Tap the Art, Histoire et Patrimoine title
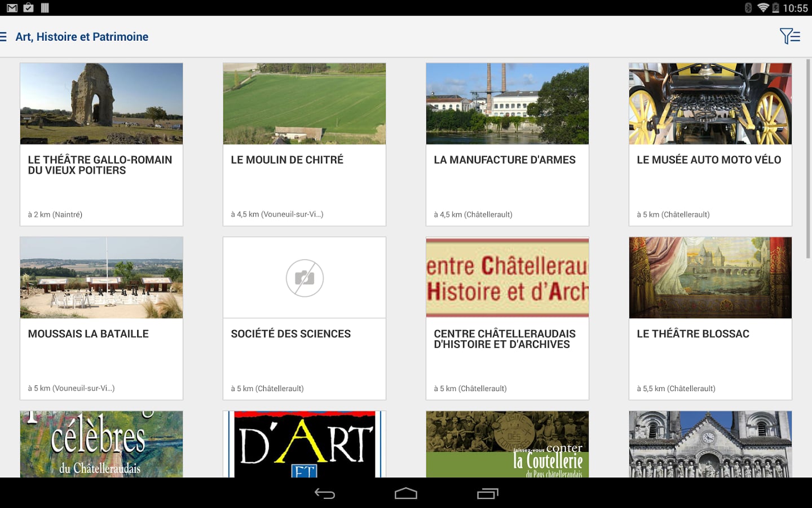812x508 pixels. [82, 37]
